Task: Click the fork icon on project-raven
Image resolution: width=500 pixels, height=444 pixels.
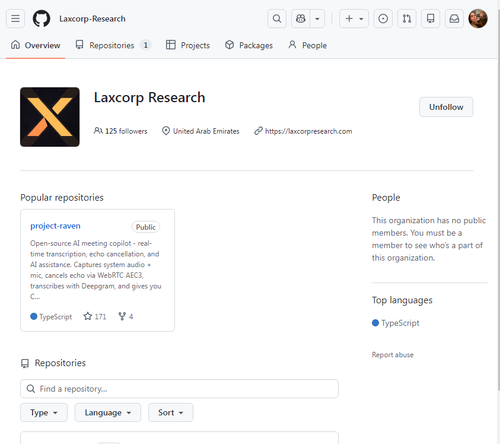Action: click(122, 316)
